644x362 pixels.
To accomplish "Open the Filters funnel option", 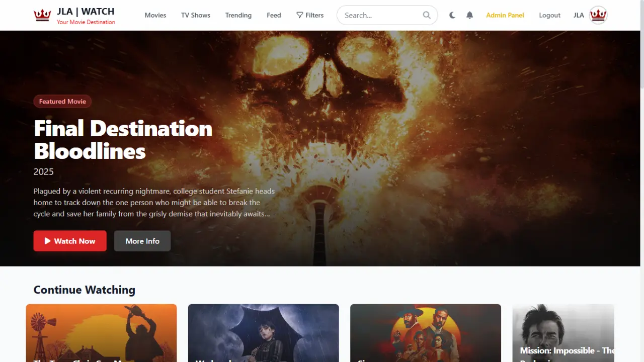I will click(310, 15).
